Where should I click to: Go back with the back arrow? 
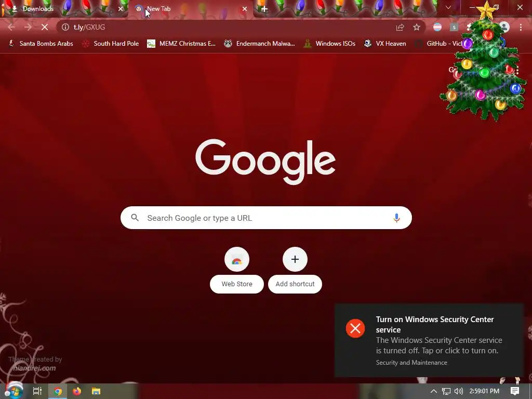(11, 27)
